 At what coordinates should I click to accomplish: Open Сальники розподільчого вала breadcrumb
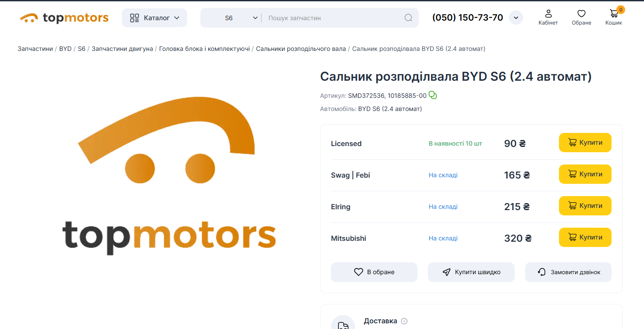click(301, 49)
